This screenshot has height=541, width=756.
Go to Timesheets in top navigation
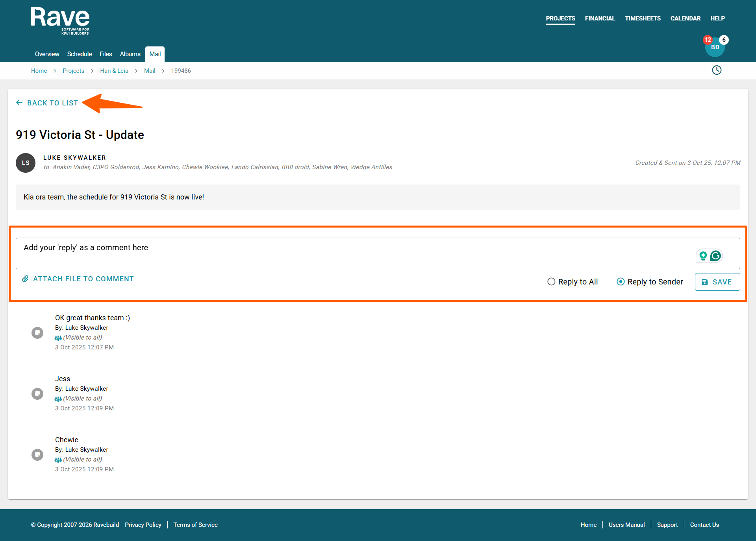pyautogui.click(x=643, y=18)
